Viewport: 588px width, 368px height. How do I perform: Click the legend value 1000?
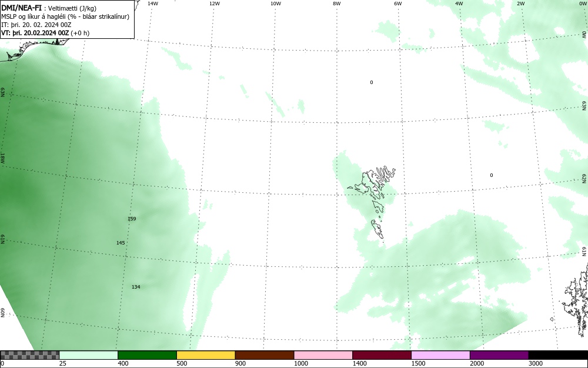(300, 363)
